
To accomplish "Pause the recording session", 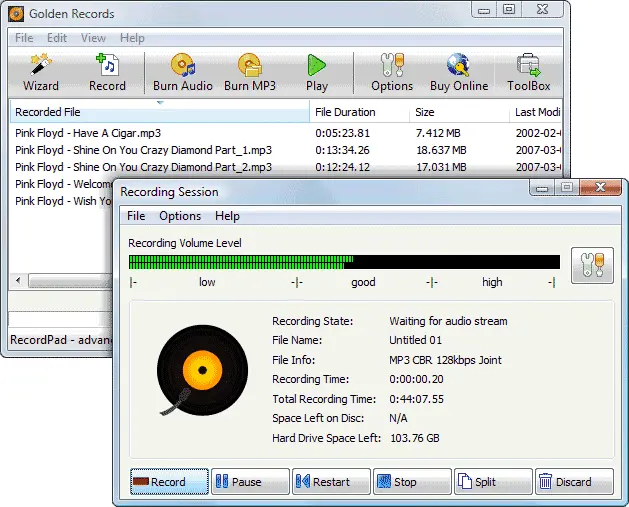I will click(x=250, y=482).
